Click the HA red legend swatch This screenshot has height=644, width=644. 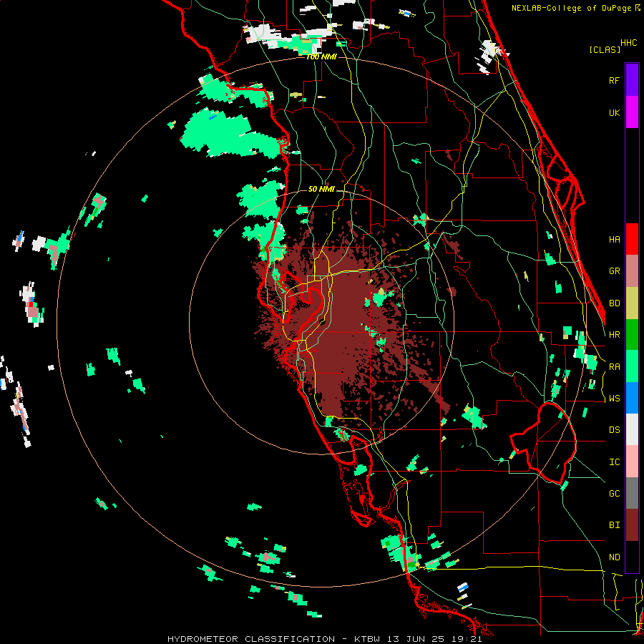click(x=632, y=239)
